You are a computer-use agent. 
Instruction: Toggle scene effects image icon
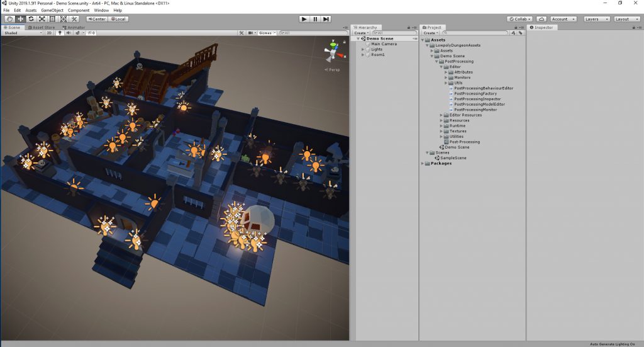tap(78, 33)
